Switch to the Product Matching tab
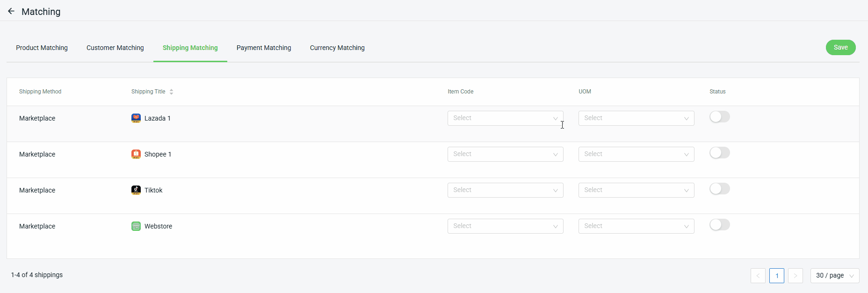 coord(42,48)
